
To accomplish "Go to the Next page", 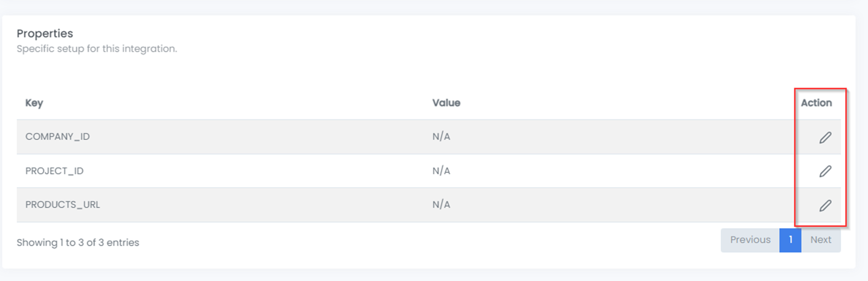I will [821, 240].
